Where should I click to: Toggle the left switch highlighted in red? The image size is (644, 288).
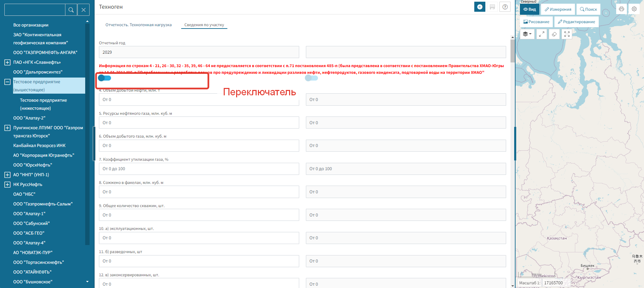pyautogui.click(x=105, y=78)
